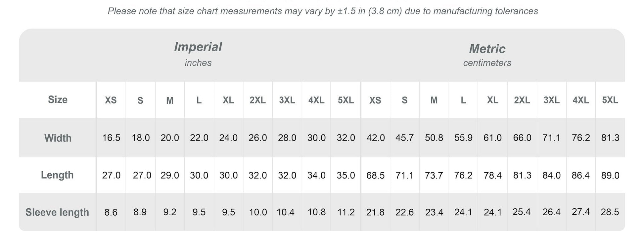Select the Width row label
This screenshot has width=644, height=251.
coord(58,138)
